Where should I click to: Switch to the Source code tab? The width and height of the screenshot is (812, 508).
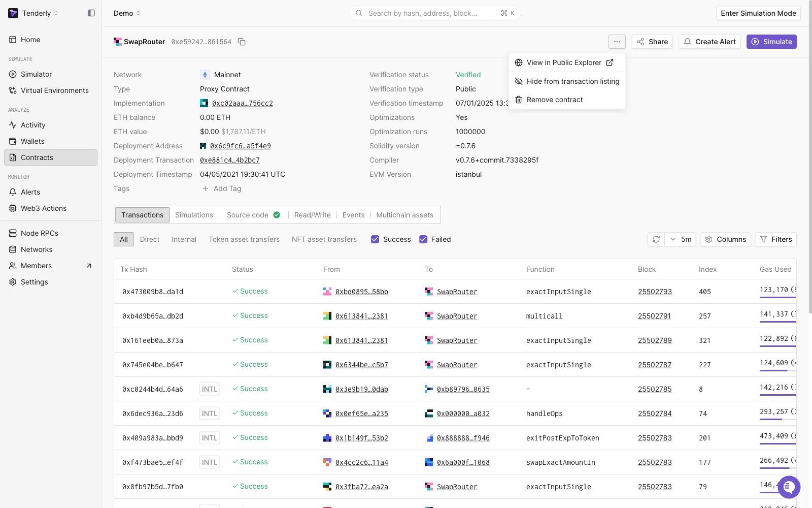pyautogui.click(x=253, y=215)
